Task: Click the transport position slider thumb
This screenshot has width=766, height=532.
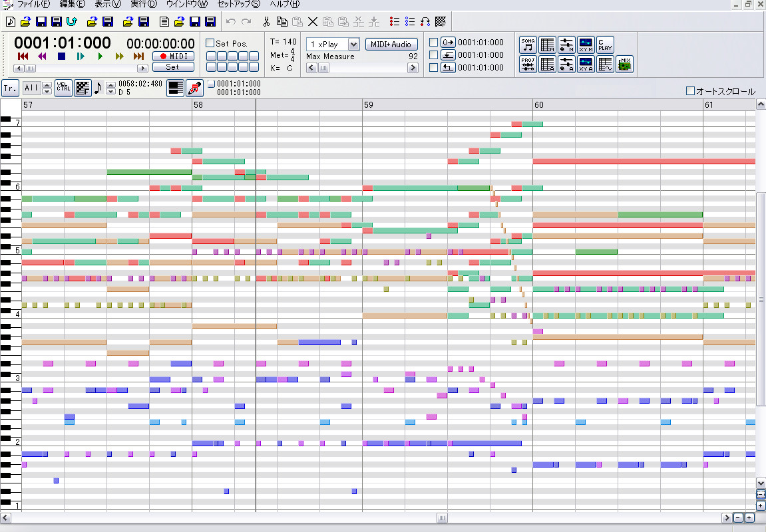Action: (31, 68)
